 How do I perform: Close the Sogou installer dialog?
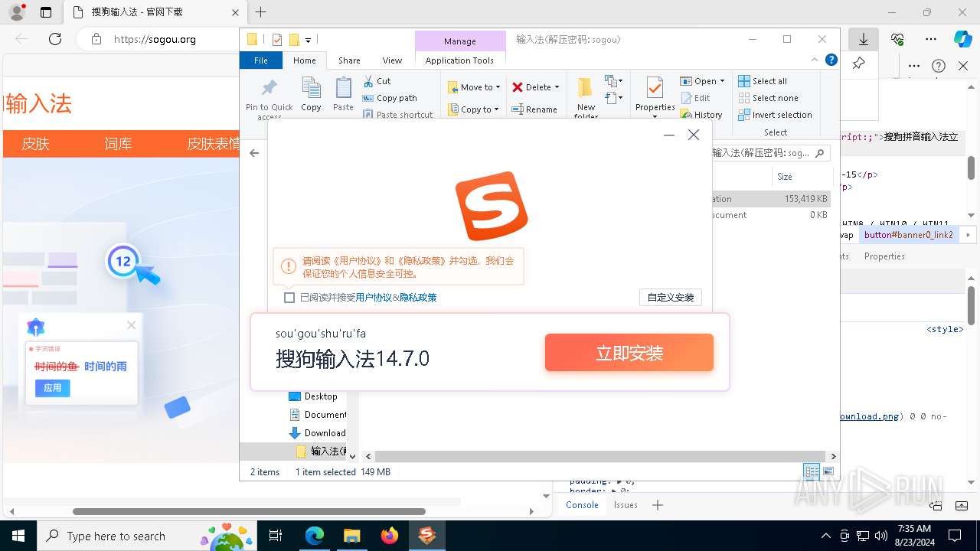pos(694,135)
